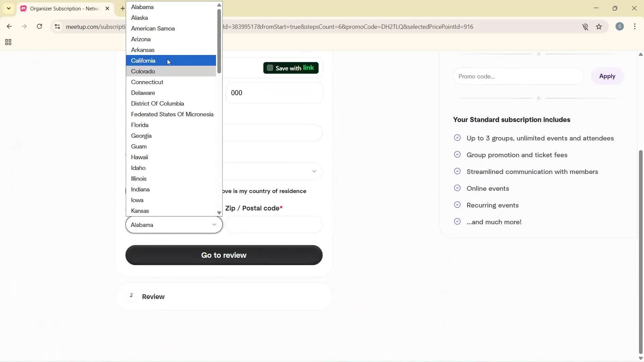644x362 pixels.
Task: Open the tab search chevron
Action: coord(8,8)
